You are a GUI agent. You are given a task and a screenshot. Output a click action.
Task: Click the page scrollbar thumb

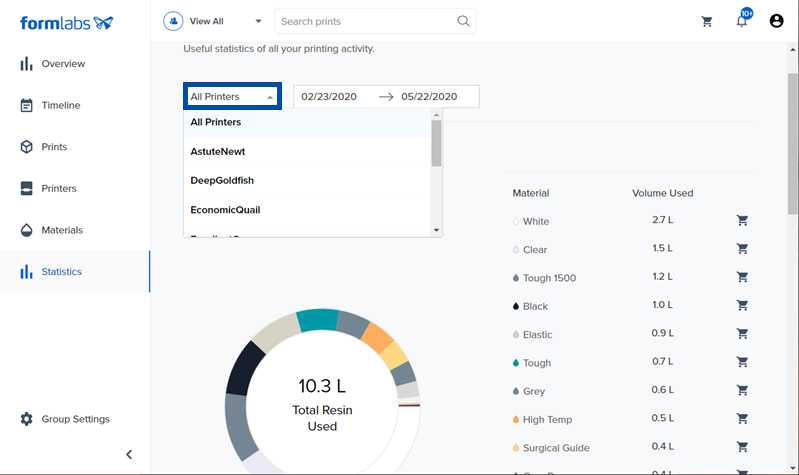792,144
